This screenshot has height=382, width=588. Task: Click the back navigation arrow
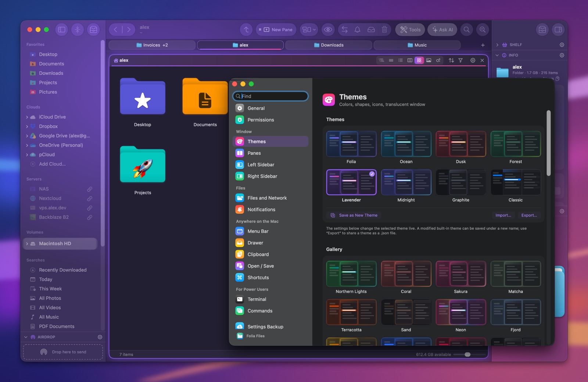click(115, 30)
